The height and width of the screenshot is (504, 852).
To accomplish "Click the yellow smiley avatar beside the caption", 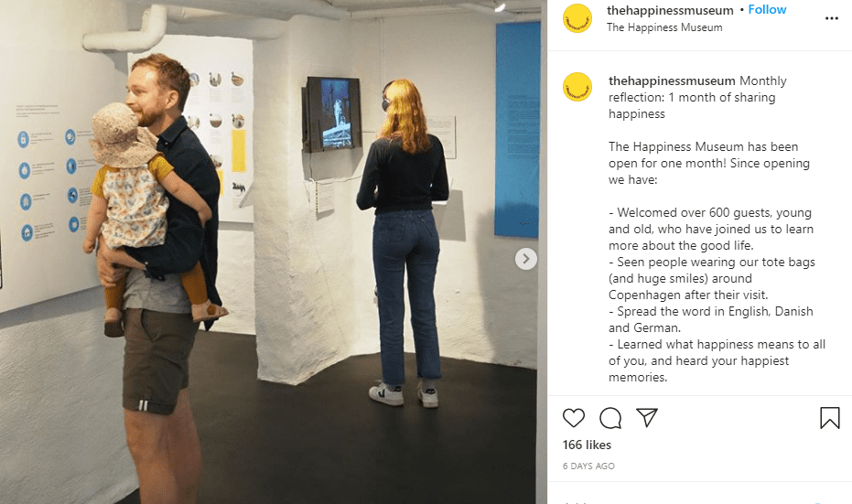I will (577, 87).
